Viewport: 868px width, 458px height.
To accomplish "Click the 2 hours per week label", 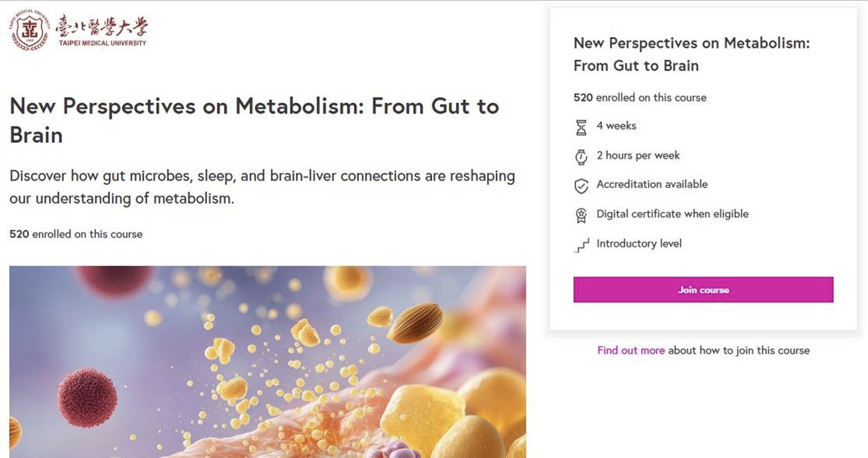I will tap(638, 155).
